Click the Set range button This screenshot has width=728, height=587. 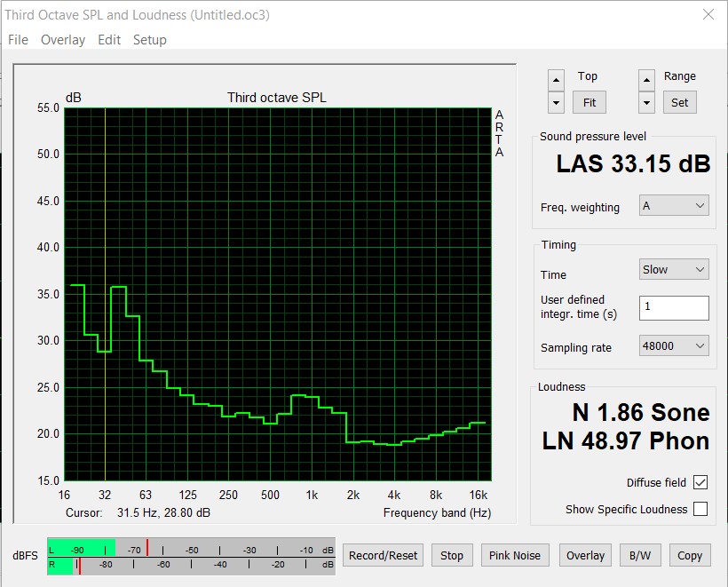click(679, 103)
